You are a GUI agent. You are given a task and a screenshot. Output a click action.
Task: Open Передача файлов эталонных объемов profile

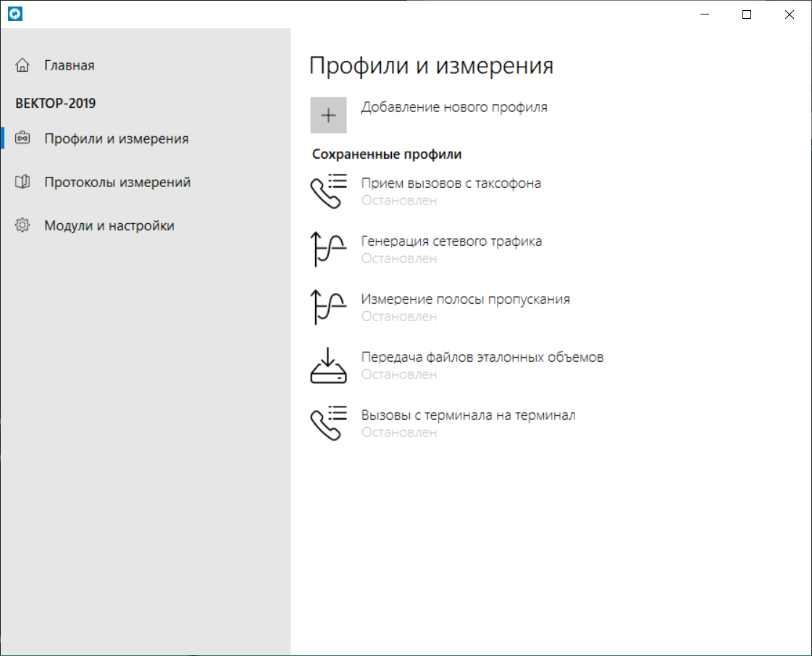pos(482,357)
